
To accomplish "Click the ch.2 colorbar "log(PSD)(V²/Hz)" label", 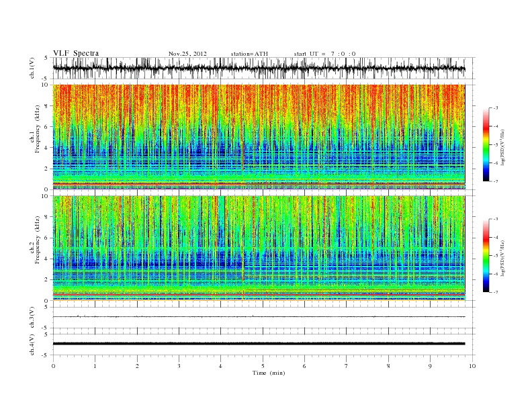I will [502, 257].
